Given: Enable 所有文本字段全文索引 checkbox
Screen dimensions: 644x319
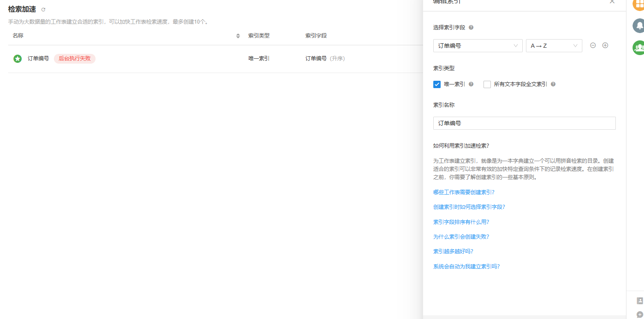Looking at the screenshot, I should coord(487,84).
